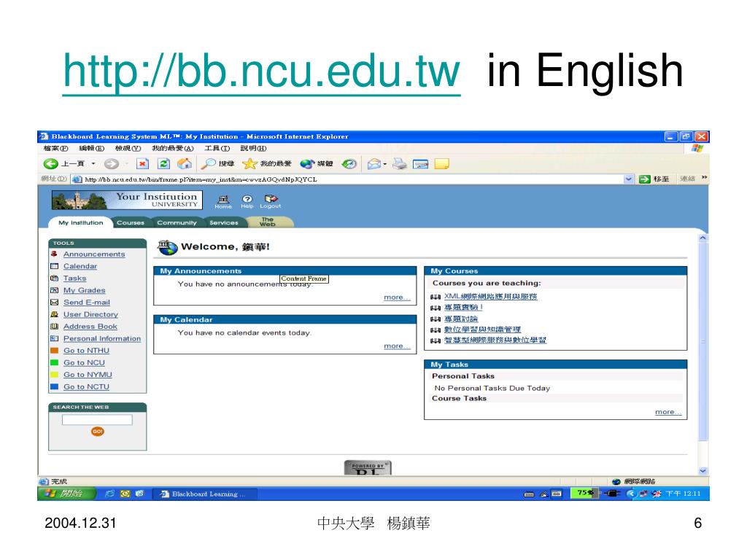The image size is (747, 560).
Task: Open the Back button history dropdown arrow
Action: pos(93,164)
